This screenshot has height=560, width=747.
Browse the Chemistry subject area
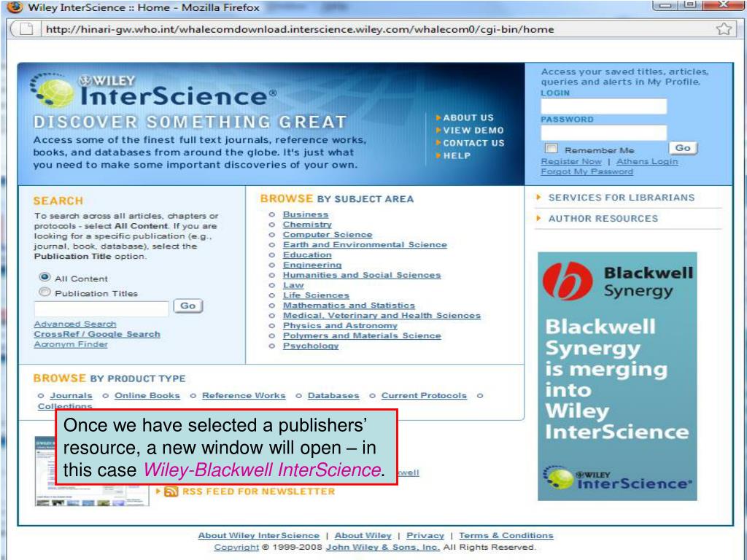click(x=307, y=225)
